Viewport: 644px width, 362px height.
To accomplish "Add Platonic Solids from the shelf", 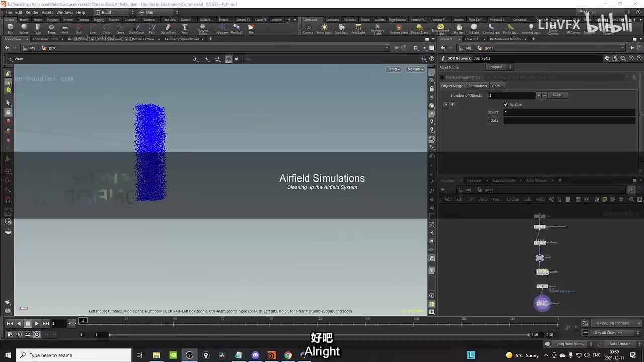I will pyautogui.click(x=203, y=29).
